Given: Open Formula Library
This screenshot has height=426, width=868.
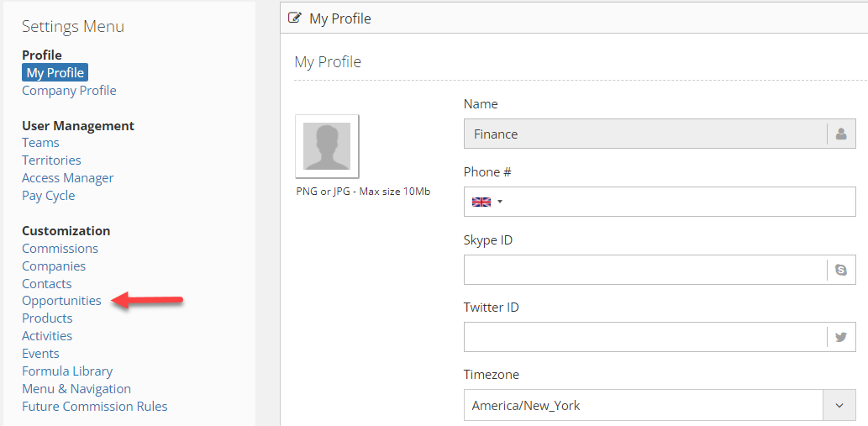Looking at the screenshot, I should [x=67, y=371].
